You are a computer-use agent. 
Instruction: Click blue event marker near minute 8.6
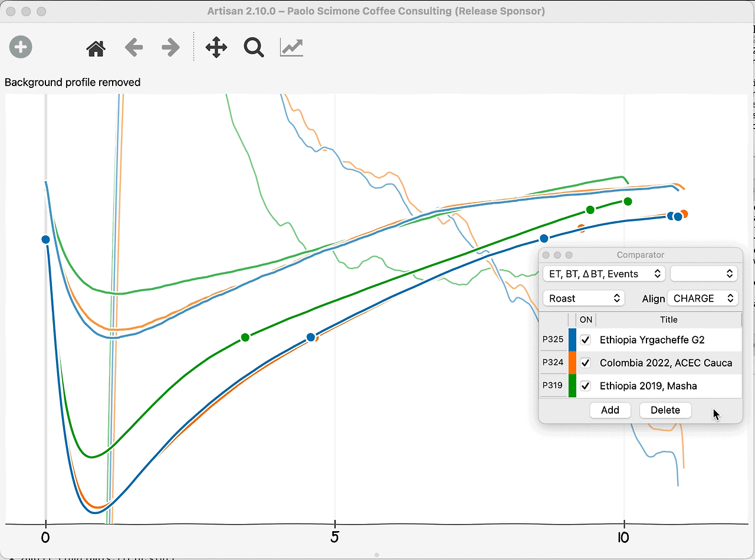click(x=544, y=238)
